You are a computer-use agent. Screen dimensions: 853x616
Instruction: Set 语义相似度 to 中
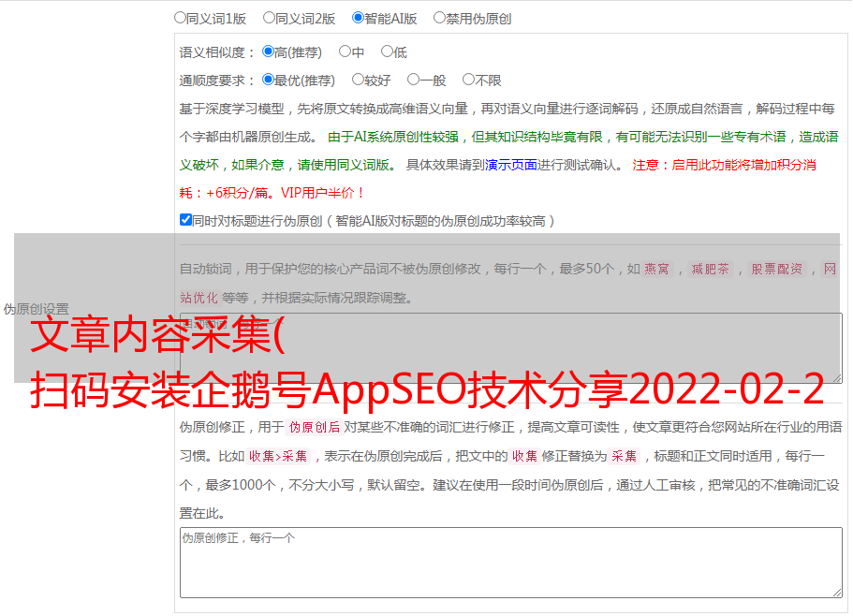(345, 52)
